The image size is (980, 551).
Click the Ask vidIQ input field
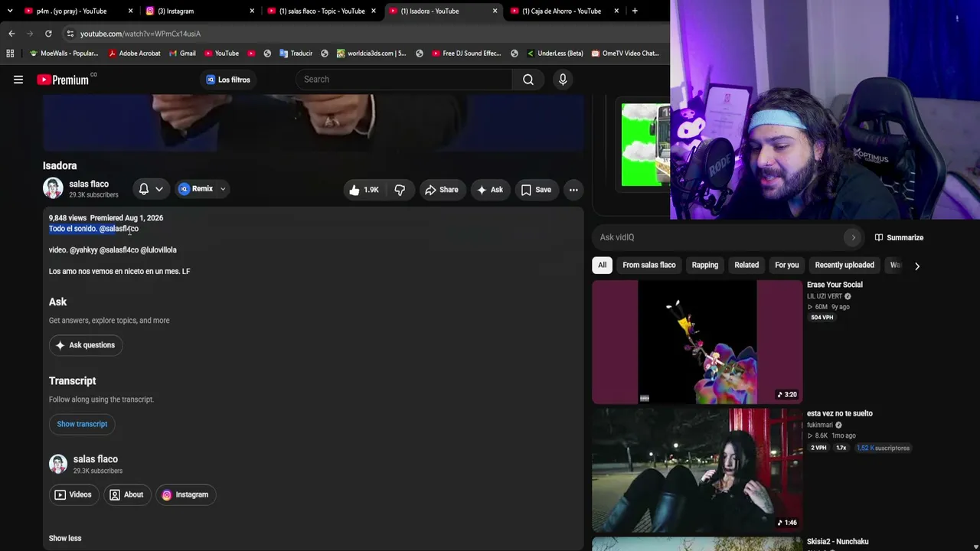click(720, 237)
